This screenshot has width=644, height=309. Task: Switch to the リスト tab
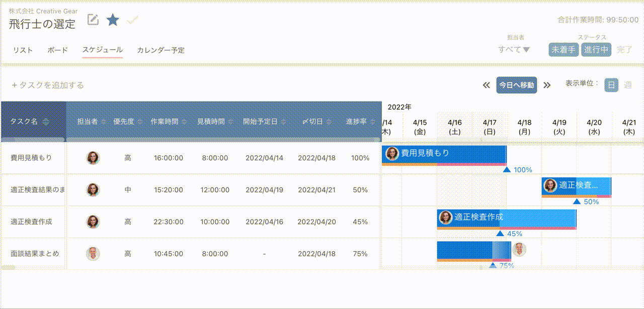pyautogui.click(x=23, y=50)
